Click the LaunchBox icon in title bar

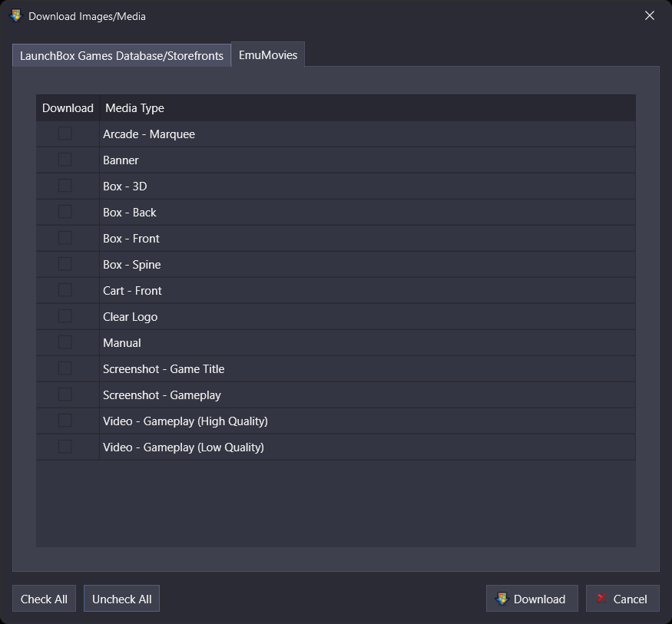point(16,16)
